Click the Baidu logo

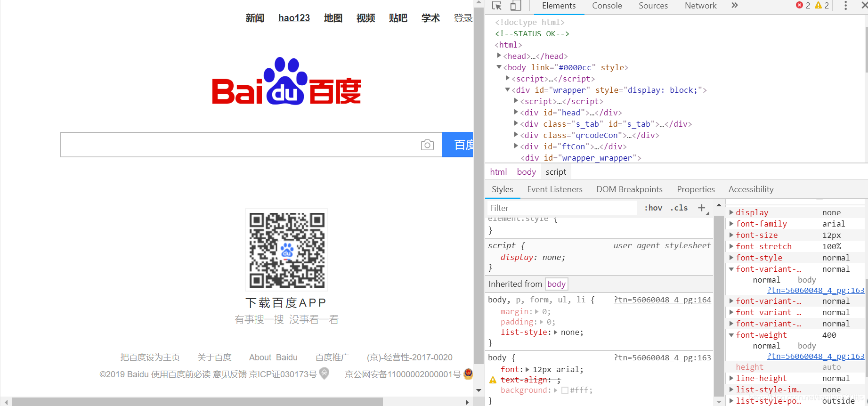[x=286, y=81]
